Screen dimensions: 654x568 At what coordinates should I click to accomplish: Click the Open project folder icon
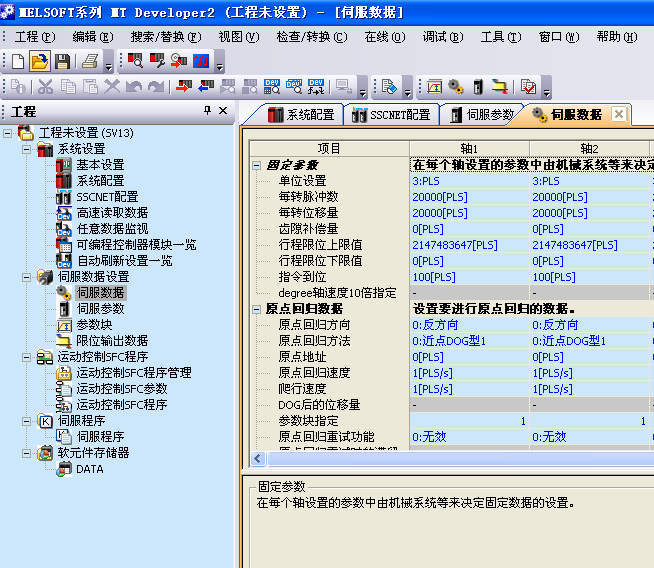coord(38,61)
